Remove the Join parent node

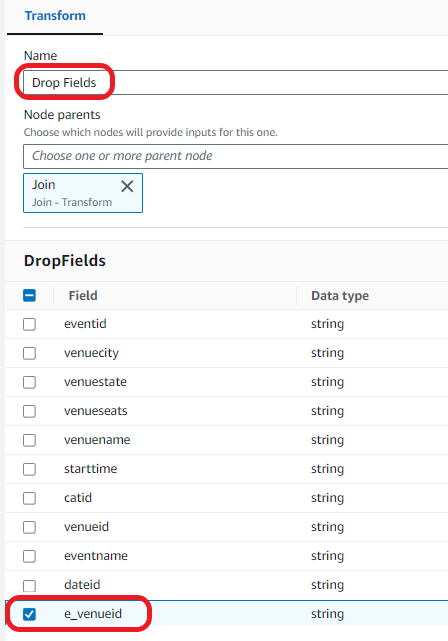point(127,186)
